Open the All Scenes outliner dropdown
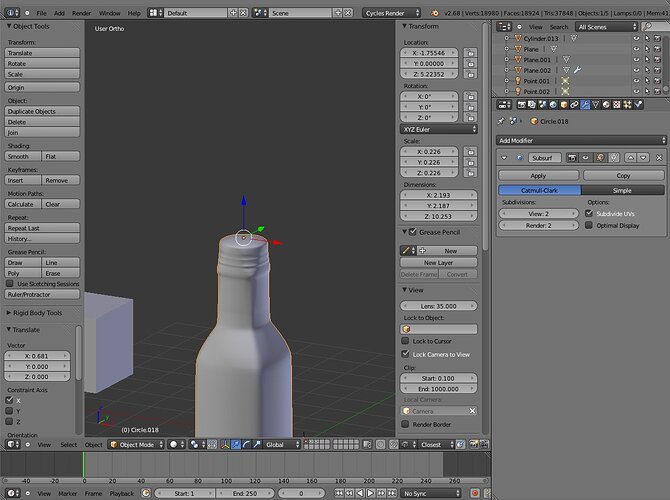670x500 pixels. click(x=606, y=27)
